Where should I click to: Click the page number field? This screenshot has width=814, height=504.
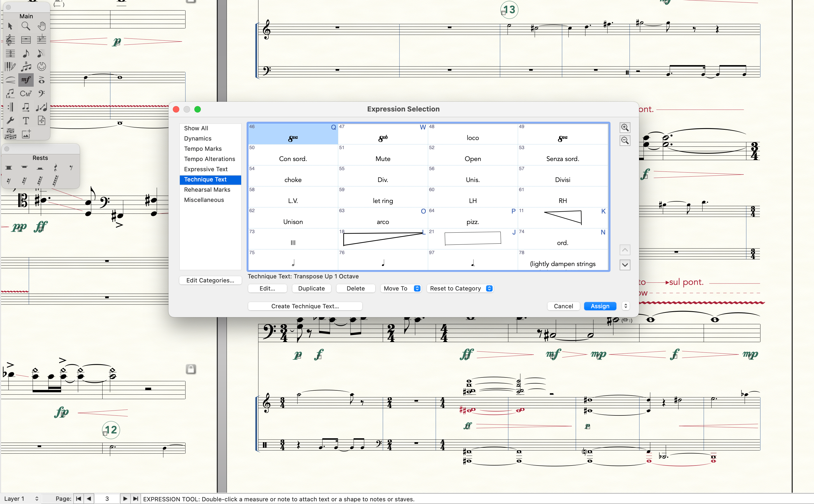107,499
